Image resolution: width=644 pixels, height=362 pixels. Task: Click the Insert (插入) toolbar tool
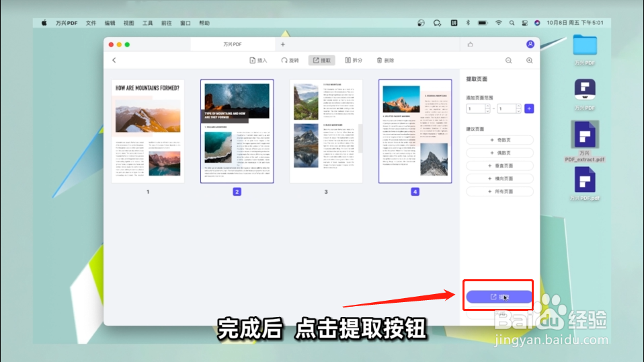258,61
